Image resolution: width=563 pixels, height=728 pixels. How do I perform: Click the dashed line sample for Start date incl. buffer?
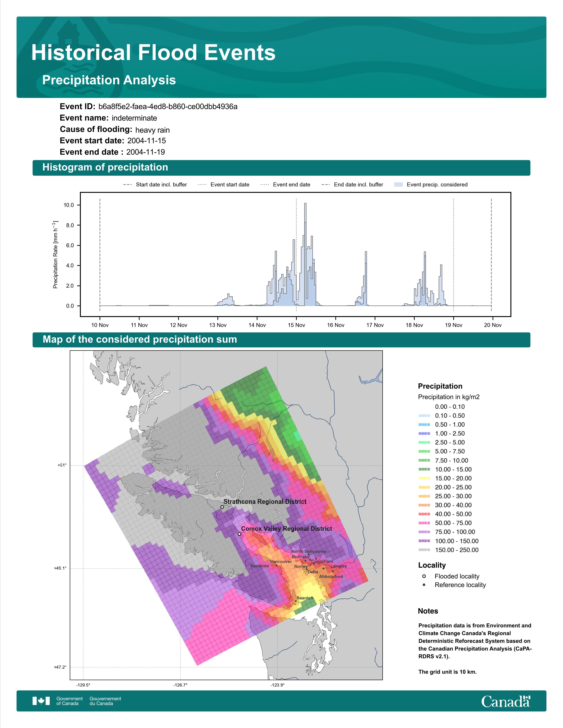click(x=127, y=185)
